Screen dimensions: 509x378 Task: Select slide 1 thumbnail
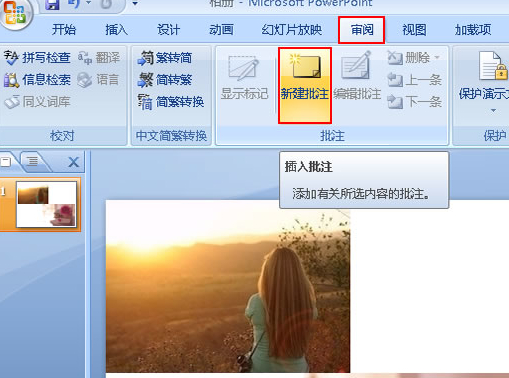[x=46, y=204]
